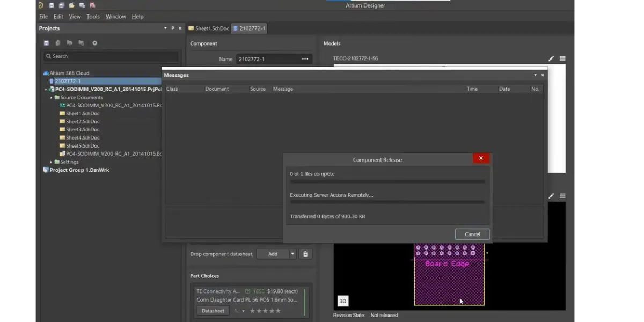Image resolution: width=644 pixels, height=322 pixels.
Task: Click the fourth Projects panel toolbar icon
Action: coord(82,43)
